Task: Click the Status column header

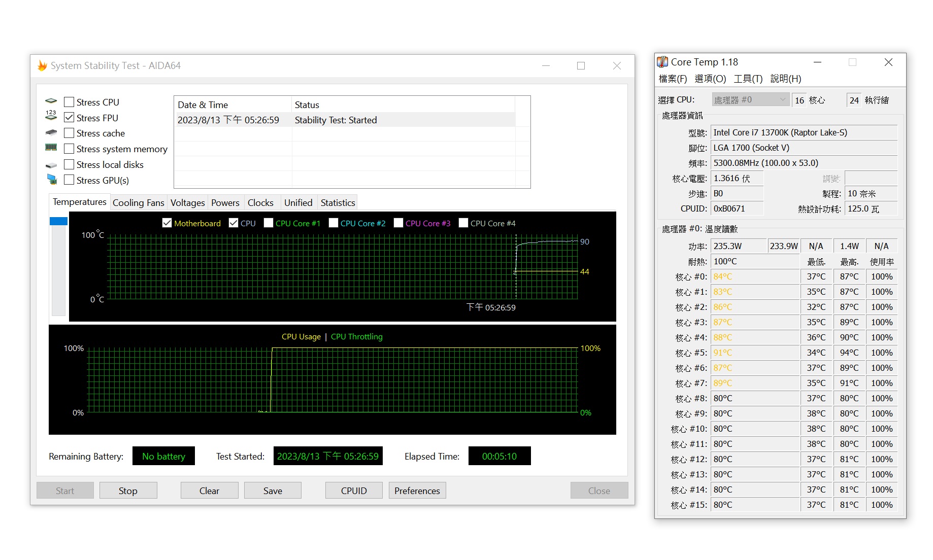Action: coord(404,104)
